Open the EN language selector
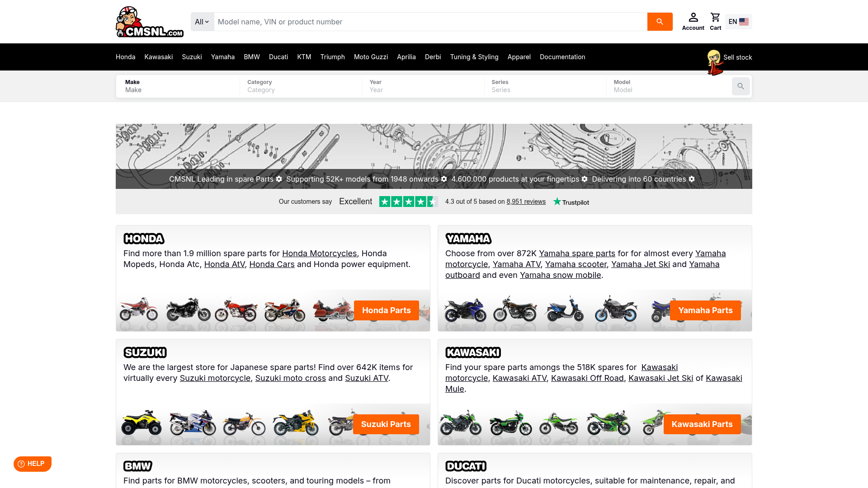 click(738, 22)
